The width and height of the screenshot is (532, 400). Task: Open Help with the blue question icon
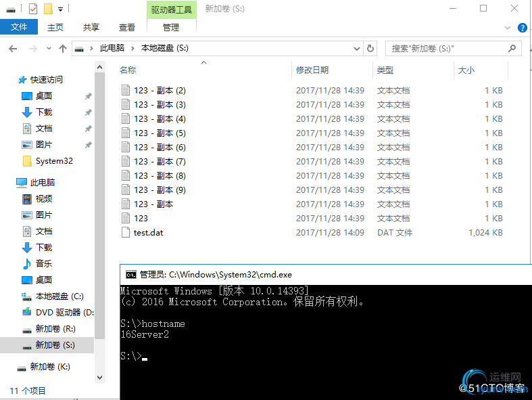[523, 28]
